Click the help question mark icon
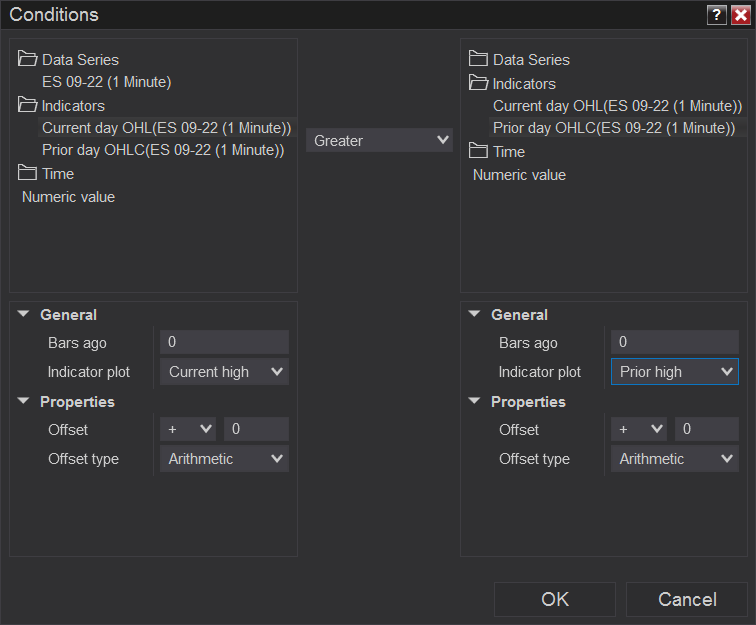The width and height of the screenshot is (756, 625). (716, 15)
